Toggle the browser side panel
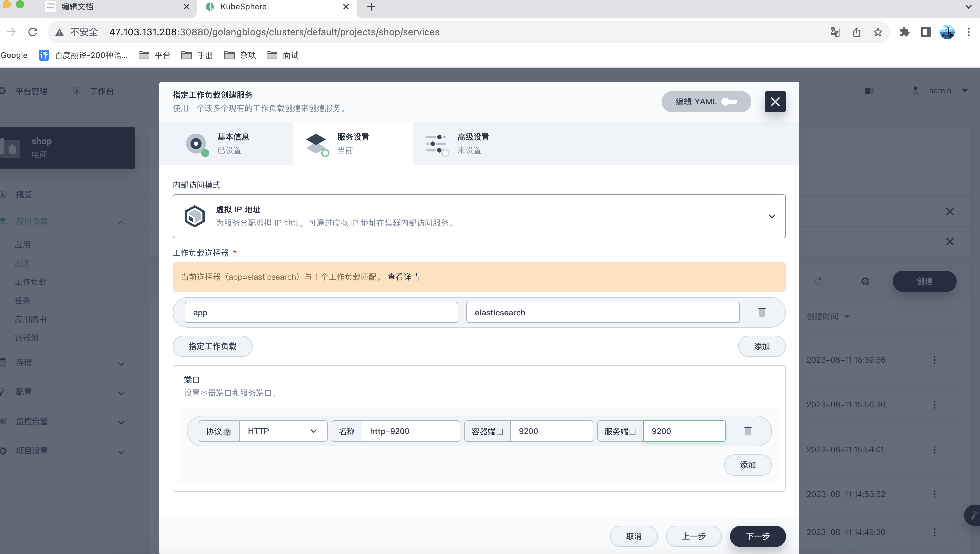The width and height of the screenshot is (980, 554). point(926,32)
